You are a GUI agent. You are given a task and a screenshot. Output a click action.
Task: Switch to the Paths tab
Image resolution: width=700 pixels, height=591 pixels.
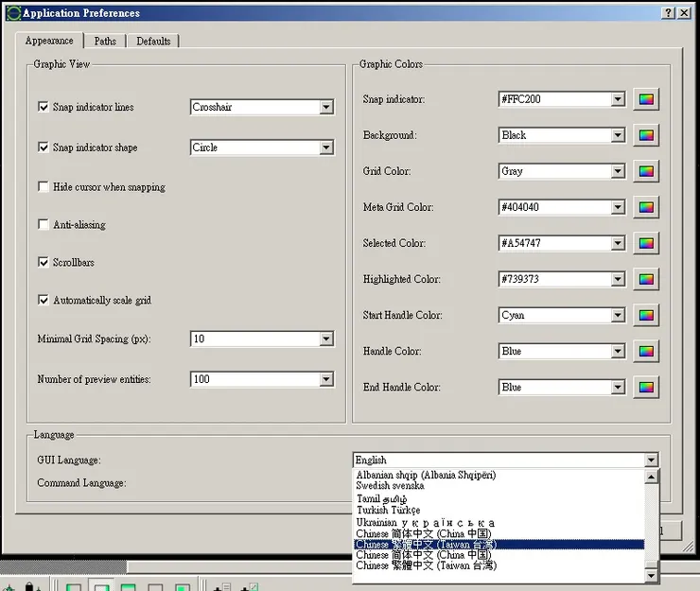105,41
